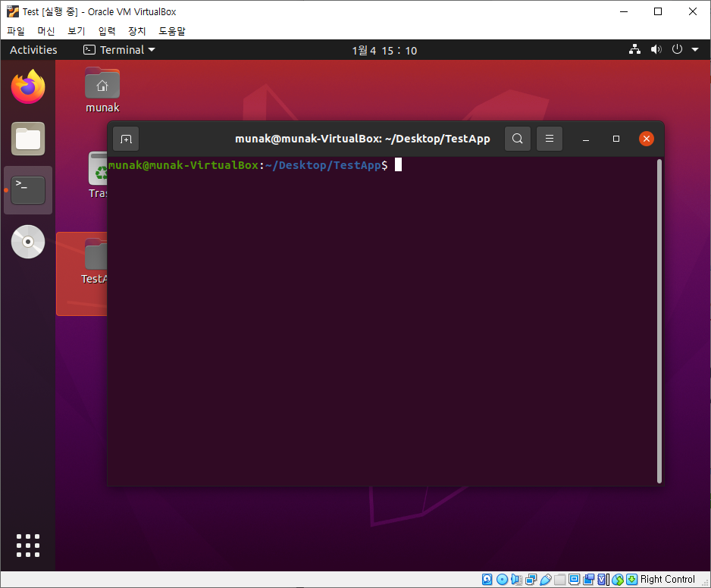Viewport: 711px width, 588px height.
Task: Select the Terminal icon in the dock
Action: (28, 190)
